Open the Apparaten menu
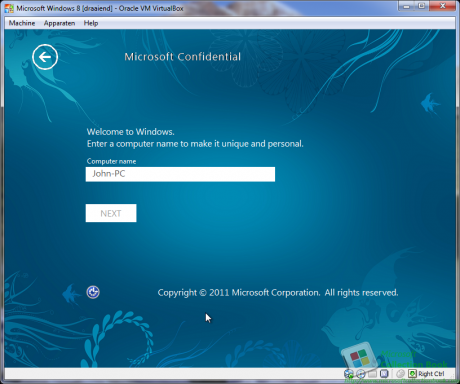Image resolution: width=460 pixels, height=384 pixels. [x=59, y=23]
